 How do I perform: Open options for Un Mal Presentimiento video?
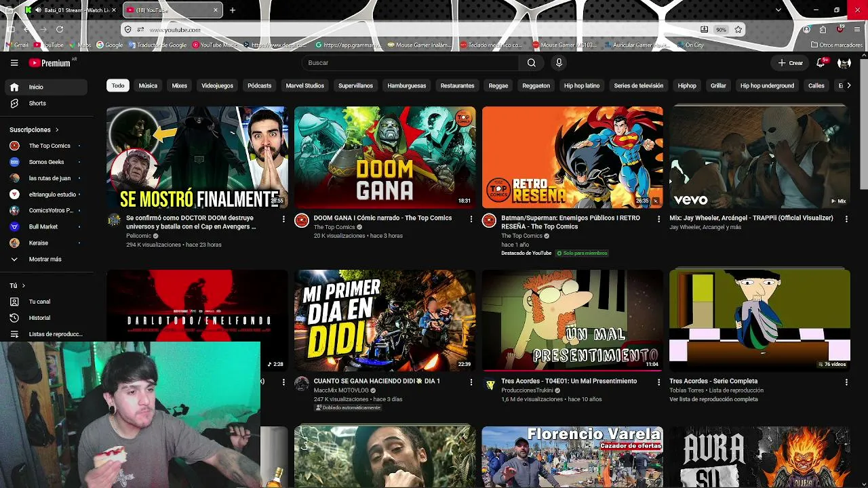(658, 382)
